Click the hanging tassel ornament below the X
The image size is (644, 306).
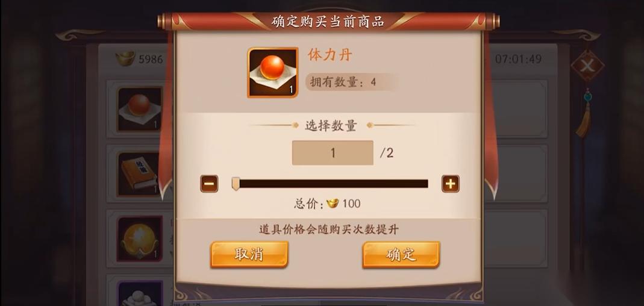click(x=584, y=114)
